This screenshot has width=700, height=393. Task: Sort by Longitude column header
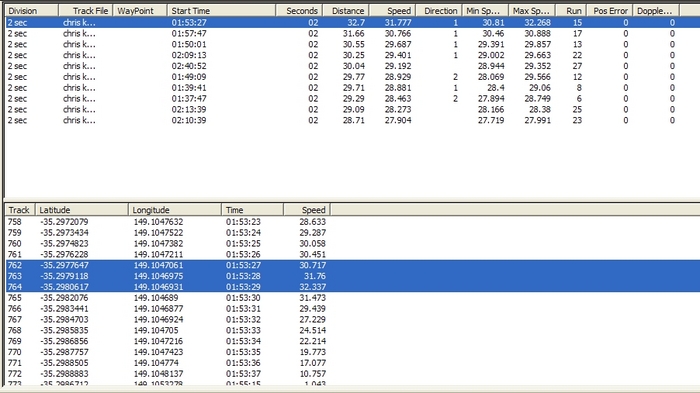pyautogui.click(x=175, y=210)
